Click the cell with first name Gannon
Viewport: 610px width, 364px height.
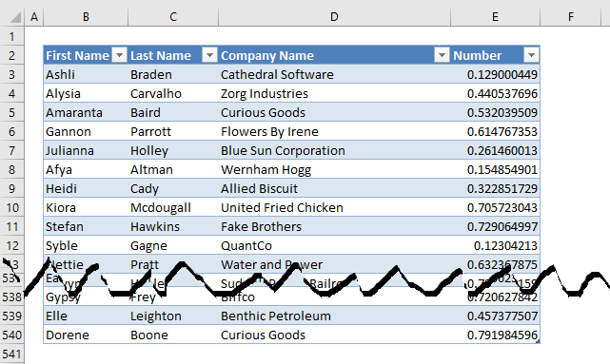point(86,131)
